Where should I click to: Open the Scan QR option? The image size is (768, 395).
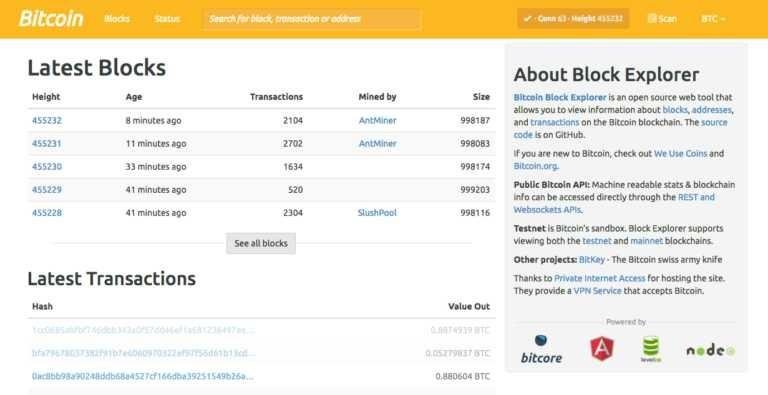(662, 19)
